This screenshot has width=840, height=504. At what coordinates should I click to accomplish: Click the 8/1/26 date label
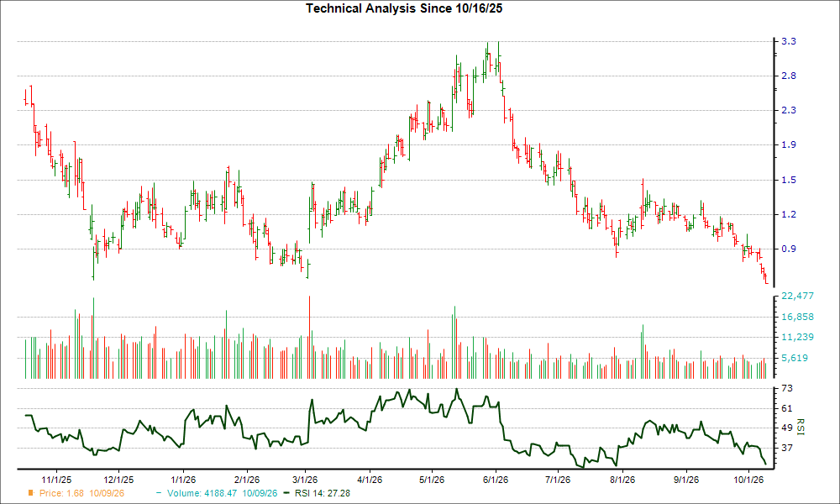pos(622,480)
